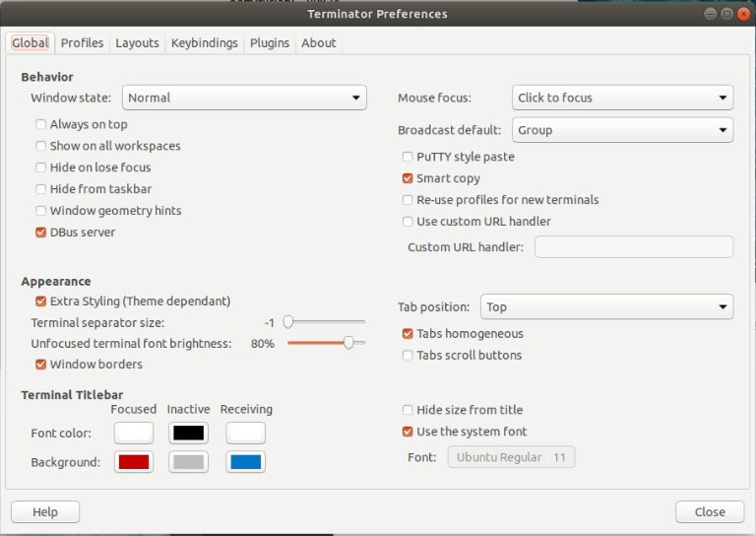Change the gray Inactive background color
The width and height of the screenshot is (756, 536).
point(189,462)
